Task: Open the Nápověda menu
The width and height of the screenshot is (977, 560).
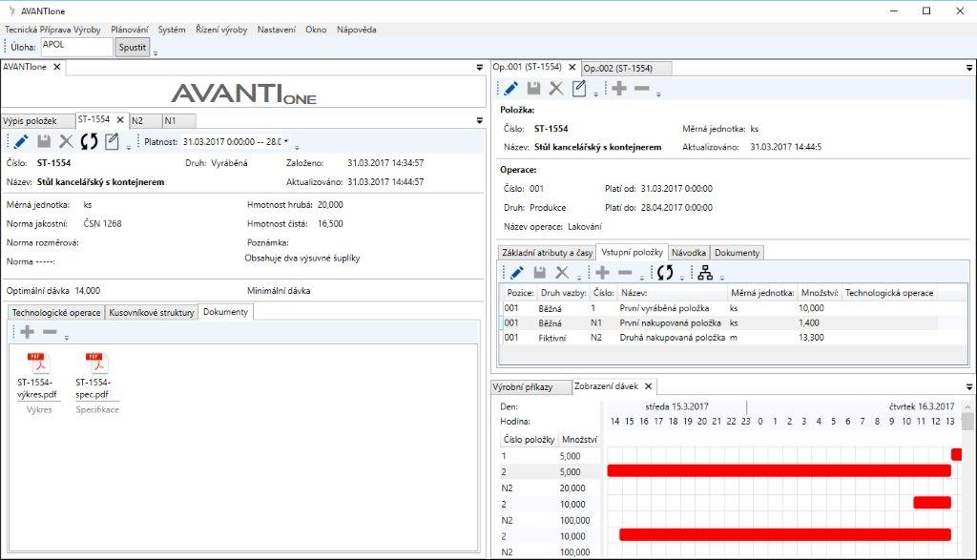Action: tap(357, 30)
